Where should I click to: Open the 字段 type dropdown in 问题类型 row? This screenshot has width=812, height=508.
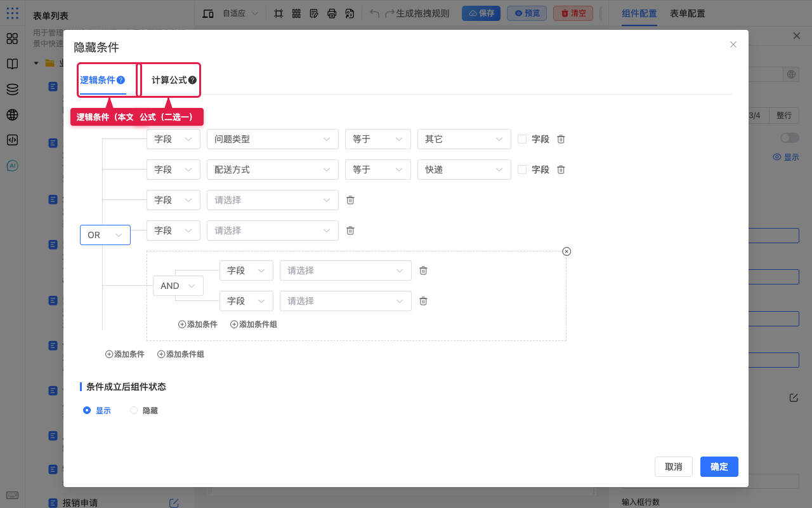[173, 139]
